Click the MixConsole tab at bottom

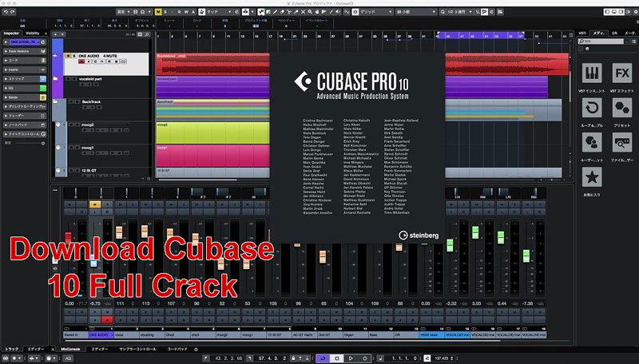(x=70, y=350)
